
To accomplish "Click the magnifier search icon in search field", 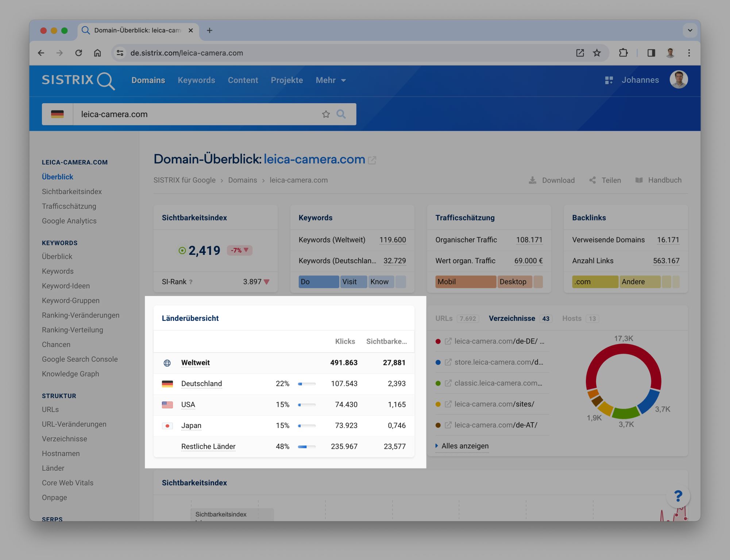I will coord(341,114).
